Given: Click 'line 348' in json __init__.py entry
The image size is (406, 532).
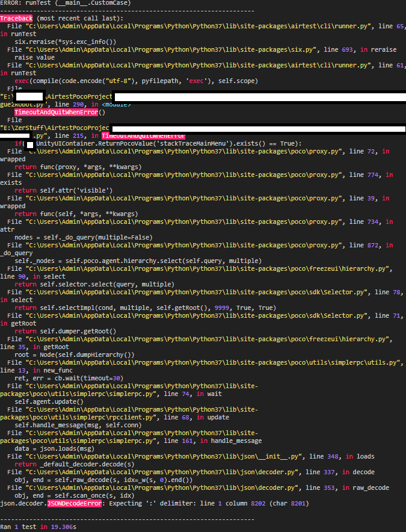Looking at the screenshot, I should coord(324,456).
